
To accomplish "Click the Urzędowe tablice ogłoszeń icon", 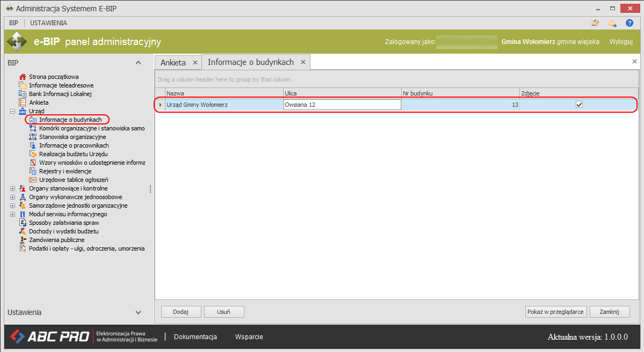I will click(x=33, y=180).
